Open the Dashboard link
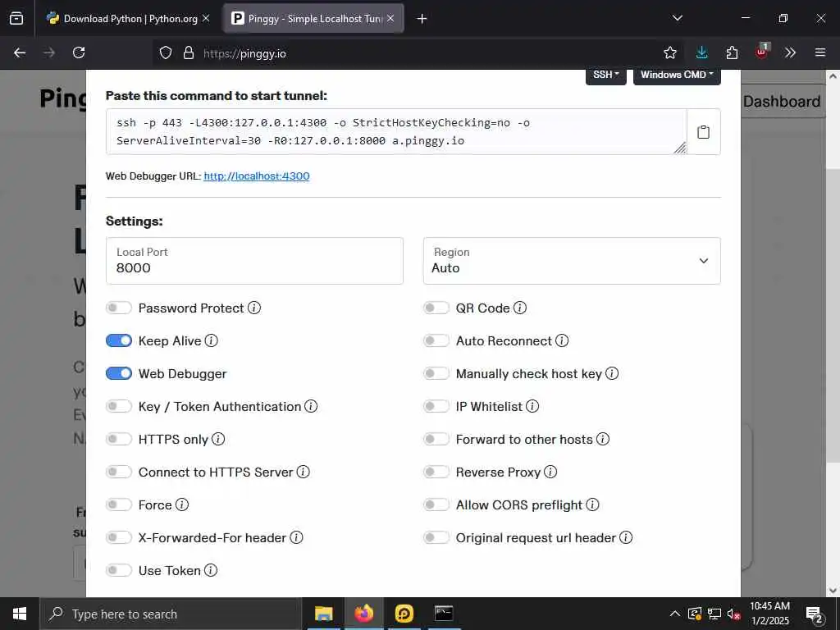 tap(781, 101)
